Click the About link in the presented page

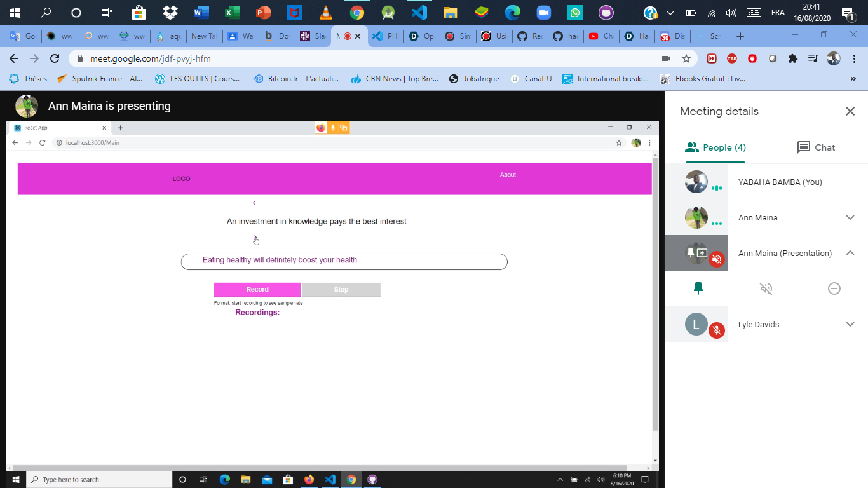(508, 175)
